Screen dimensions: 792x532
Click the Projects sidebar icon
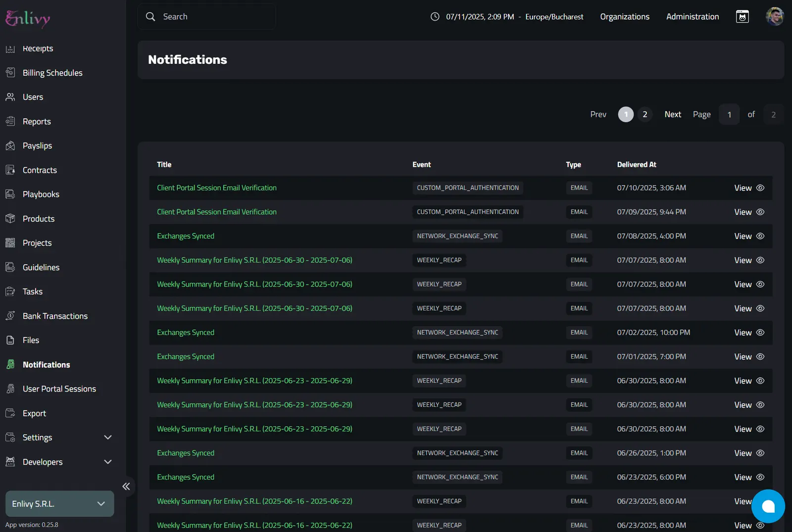click(10, 242)
